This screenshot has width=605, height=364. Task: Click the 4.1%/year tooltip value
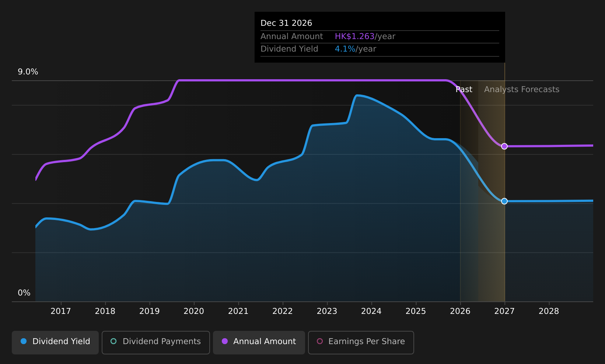coord(356,49)
